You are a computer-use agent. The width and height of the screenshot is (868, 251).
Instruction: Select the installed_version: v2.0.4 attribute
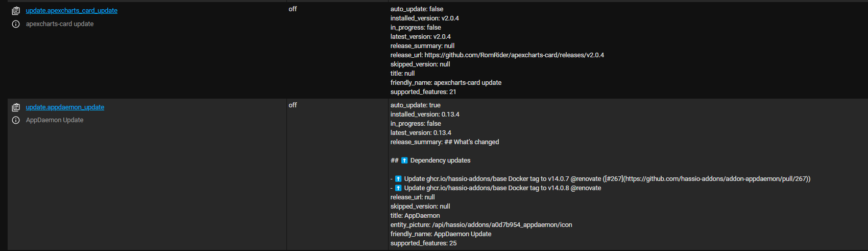[425, 18]
